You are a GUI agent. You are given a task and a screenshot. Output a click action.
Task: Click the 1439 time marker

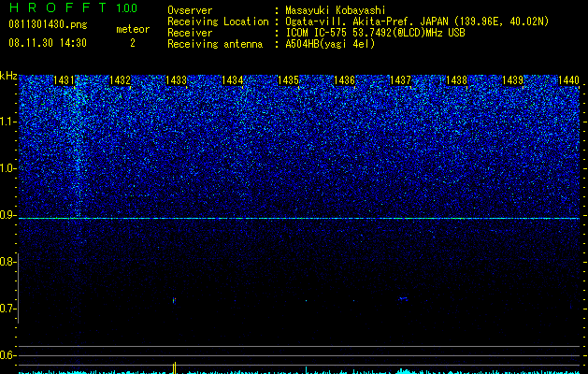pyautogui.click(x=512, y=80)
